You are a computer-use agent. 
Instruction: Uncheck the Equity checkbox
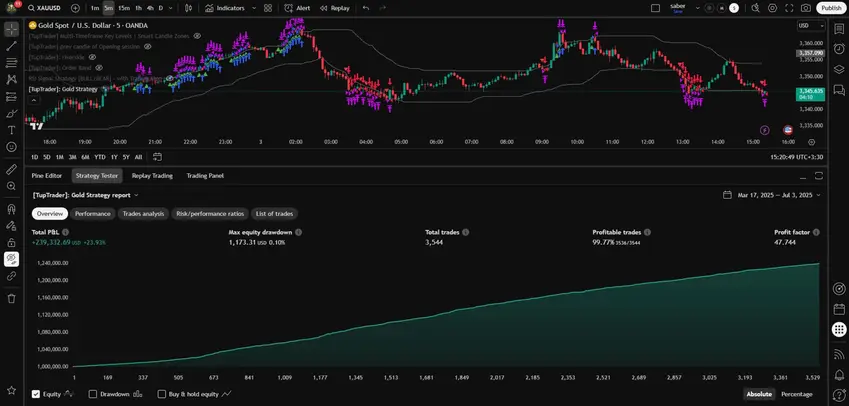pos(37,394)
